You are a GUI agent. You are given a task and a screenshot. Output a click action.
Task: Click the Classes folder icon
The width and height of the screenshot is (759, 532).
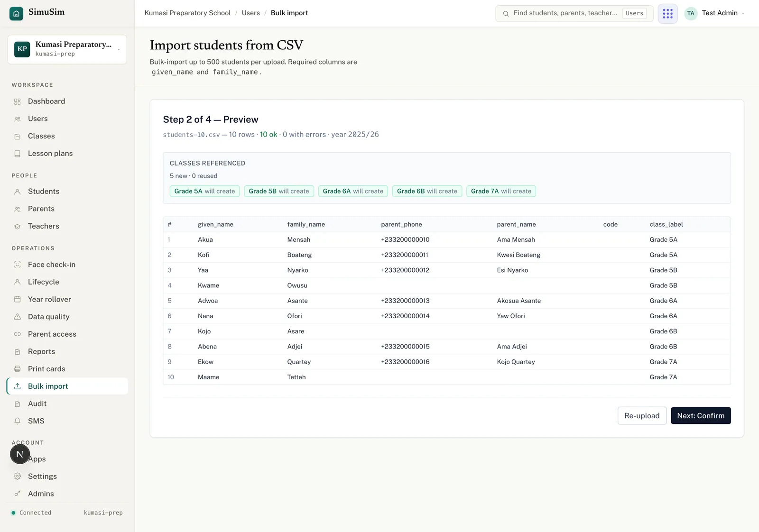pyautogui.click(x=18, y=137)
